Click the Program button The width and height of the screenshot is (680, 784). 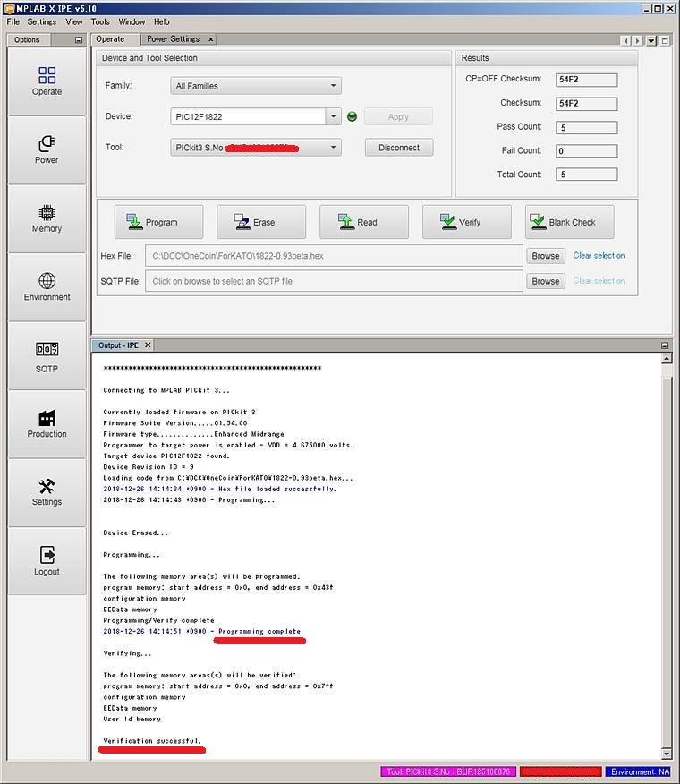pyautogui.click(x=158, y=222)
